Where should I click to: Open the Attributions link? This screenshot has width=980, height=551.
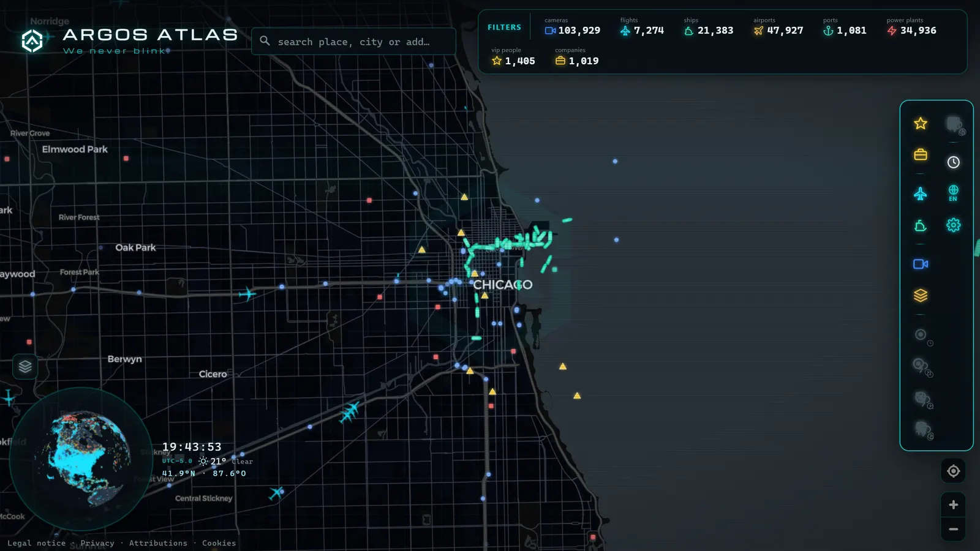tap(158, 543)
